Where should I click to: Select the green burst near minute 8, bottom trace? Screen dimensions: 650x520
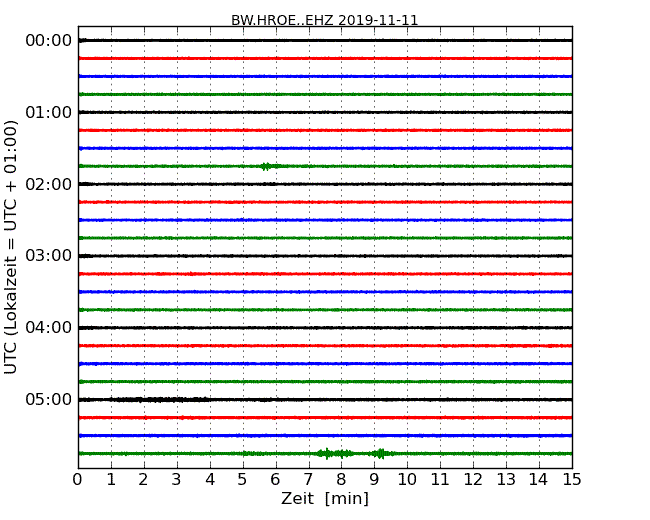(x=335, y=453)
